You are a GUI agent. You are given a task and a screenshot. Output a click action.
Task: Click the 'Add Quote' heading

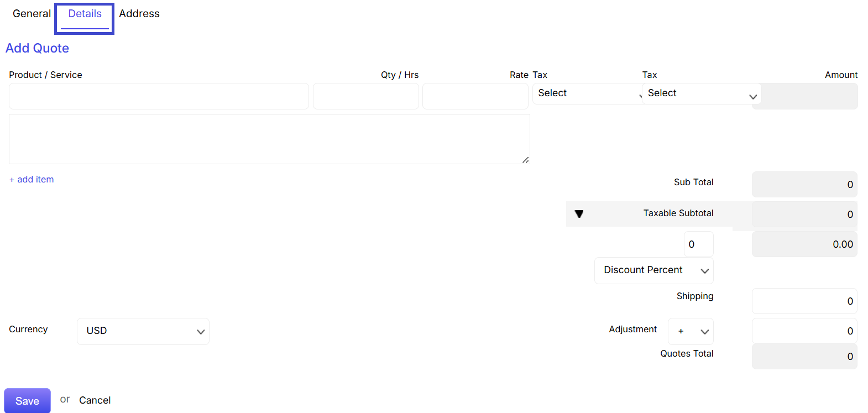click(x=37, y=48)
